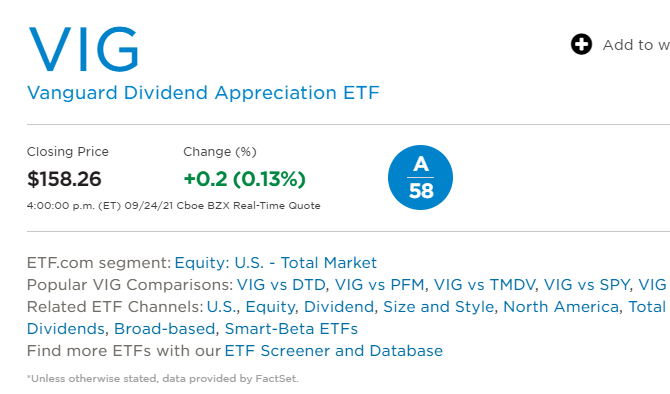Open the Smart-Beta ETFs channel
670x394 pixels.
291,329
